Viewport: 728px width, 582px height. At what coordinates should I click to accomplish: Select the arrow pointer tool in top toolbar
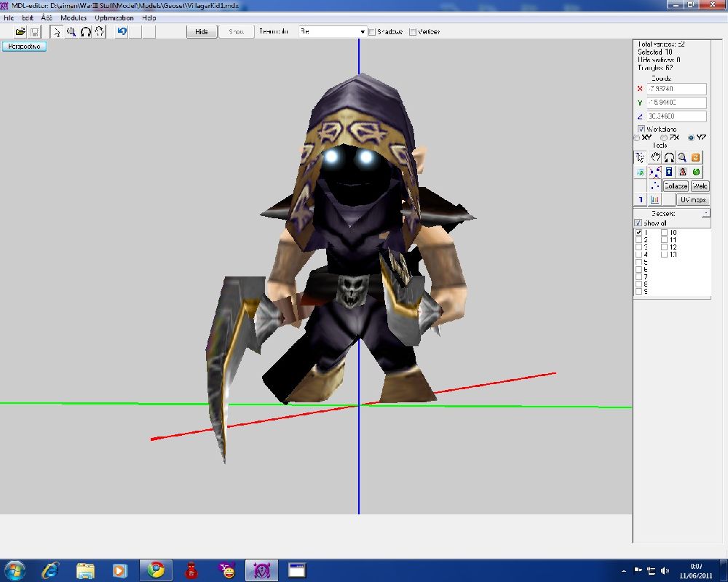[x=57, y=32]
